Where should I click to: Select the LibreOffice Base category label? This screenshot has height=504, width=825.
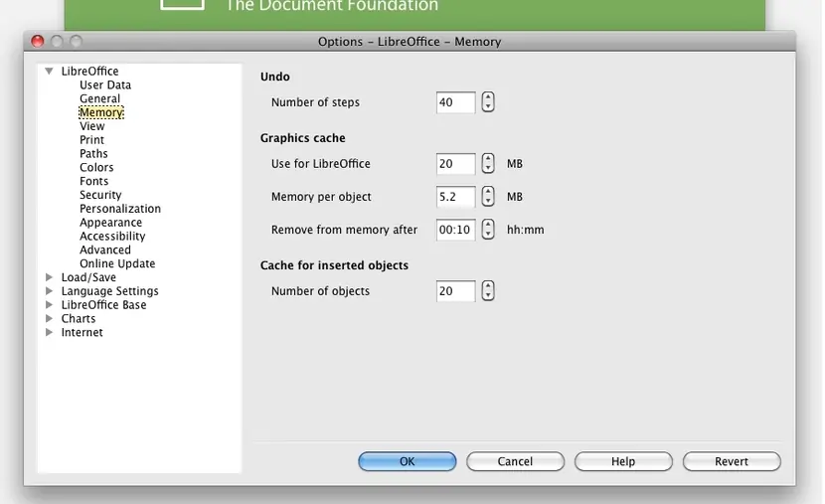tap(103, 304)
